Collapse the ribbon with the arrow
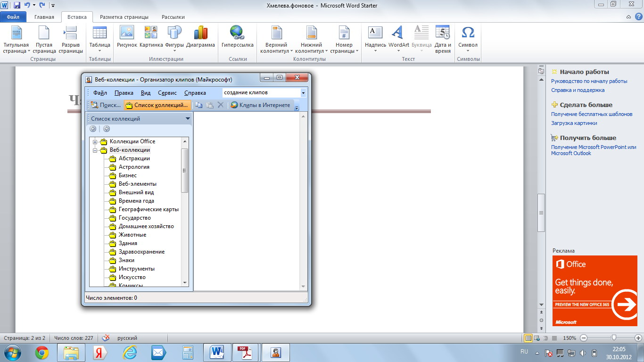The height and width of the screenshot is (362, 644). tap(628, 17)
